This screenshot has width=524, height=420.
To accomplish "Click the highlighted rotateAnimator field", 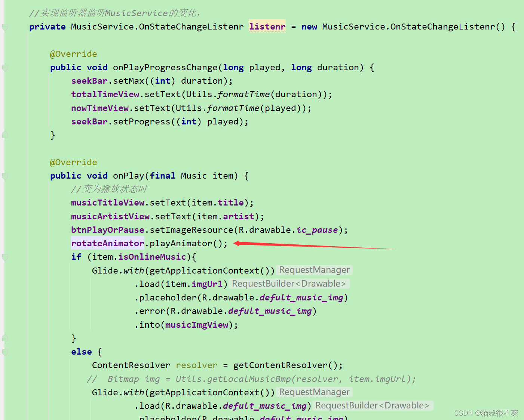I will pos(108,244).
